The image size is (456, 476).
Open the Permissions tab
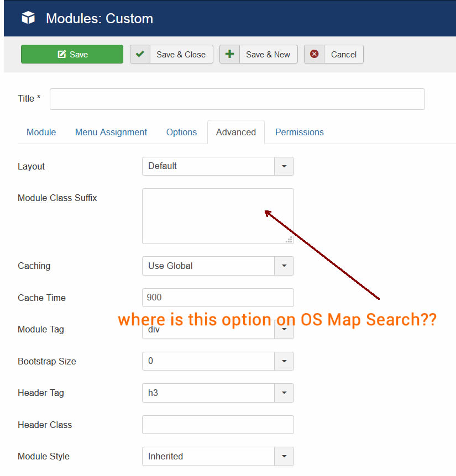coord(299,132)
